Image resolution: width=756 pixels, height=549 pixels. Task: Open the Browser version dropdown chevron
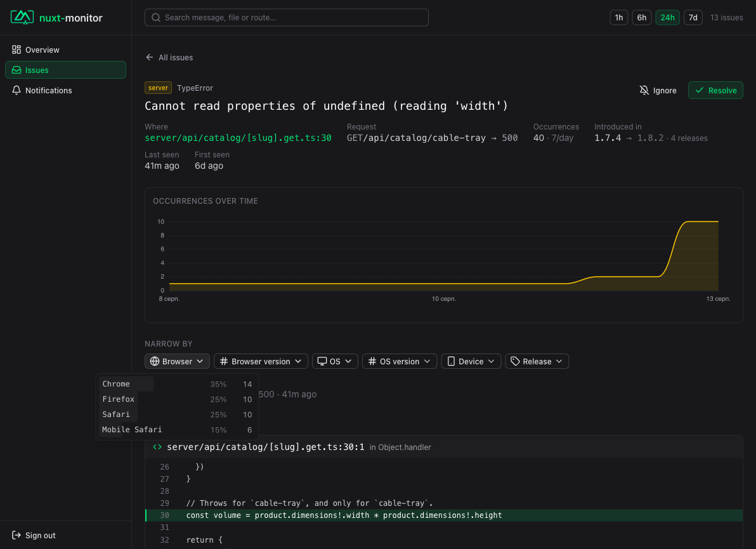tap(299, 361)
